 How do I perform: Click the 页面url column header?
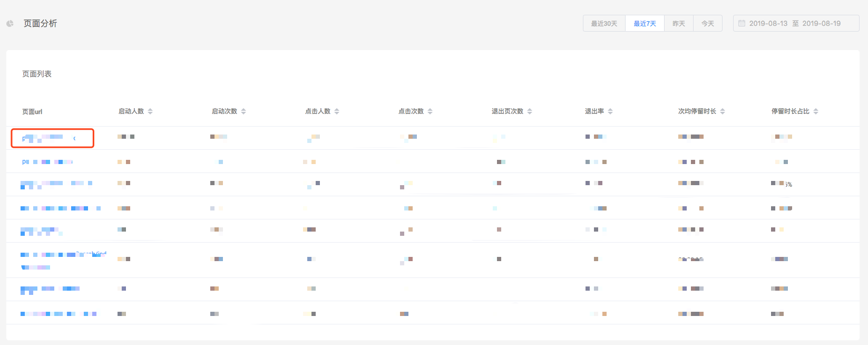32,112
